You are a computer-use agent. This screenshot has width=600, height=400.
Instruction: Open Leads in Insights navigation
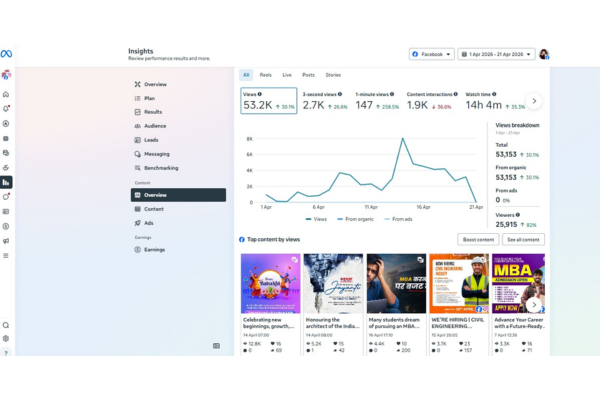click(x=178, y=140)
